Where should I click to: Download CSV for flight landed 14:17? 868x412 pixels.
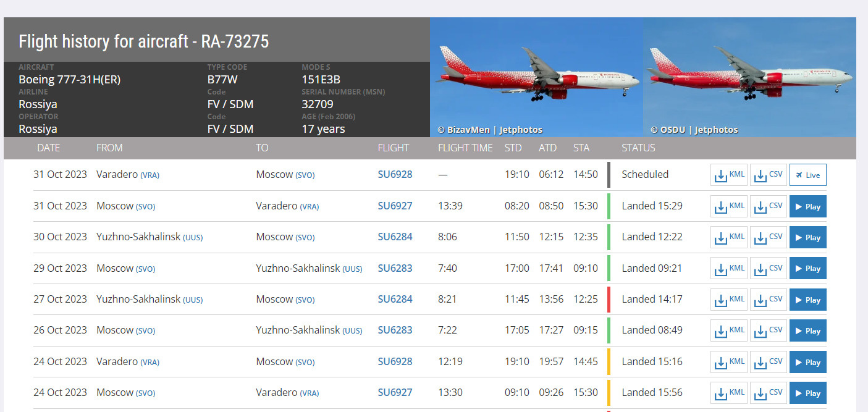pos(768,300)
